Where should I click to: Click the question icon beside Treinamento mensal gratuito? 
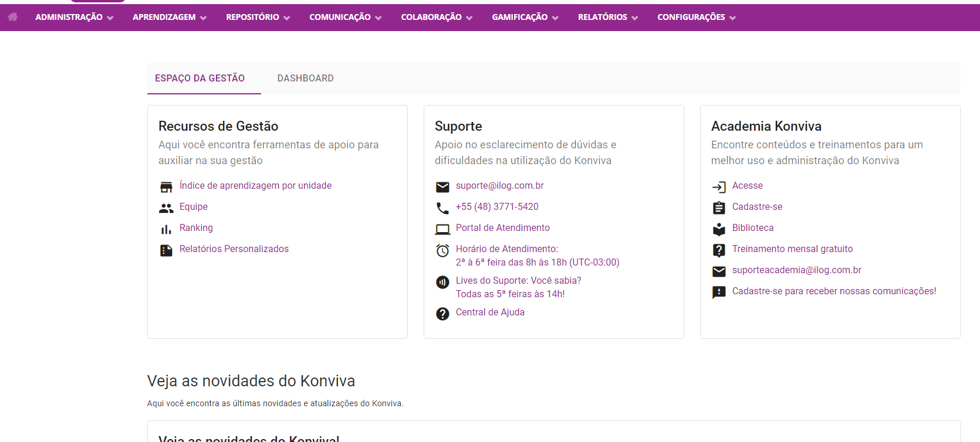point(719,250)
